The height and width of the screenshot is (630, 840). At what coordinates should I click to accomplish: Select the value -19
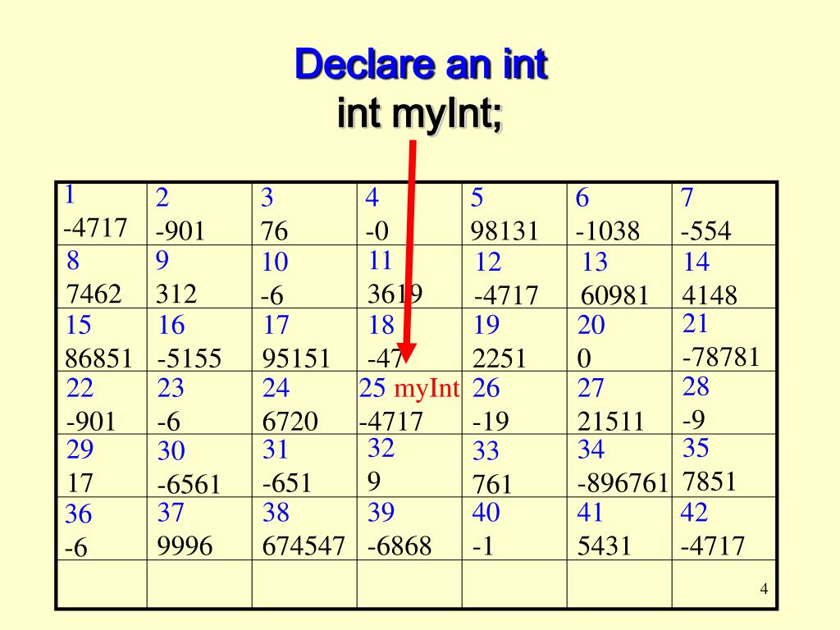coord(491,421)
